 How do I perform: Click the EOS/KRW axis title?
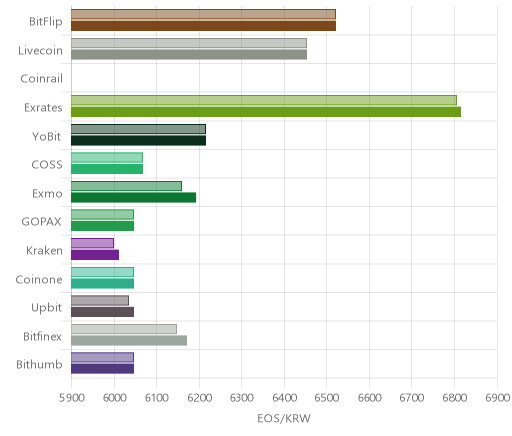(284, 418)
